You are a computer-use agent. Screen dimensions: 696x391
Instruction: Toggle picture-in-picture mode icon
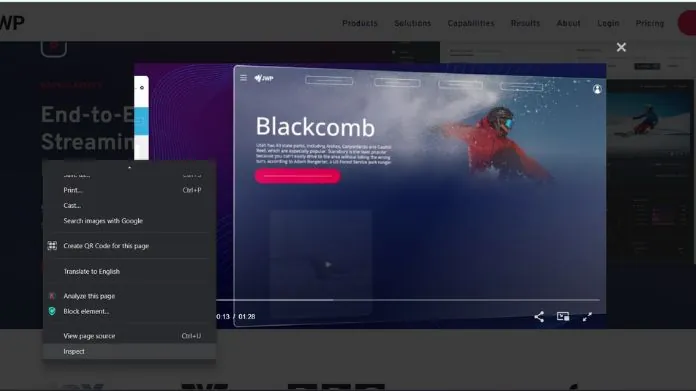[x=563, y=316]
